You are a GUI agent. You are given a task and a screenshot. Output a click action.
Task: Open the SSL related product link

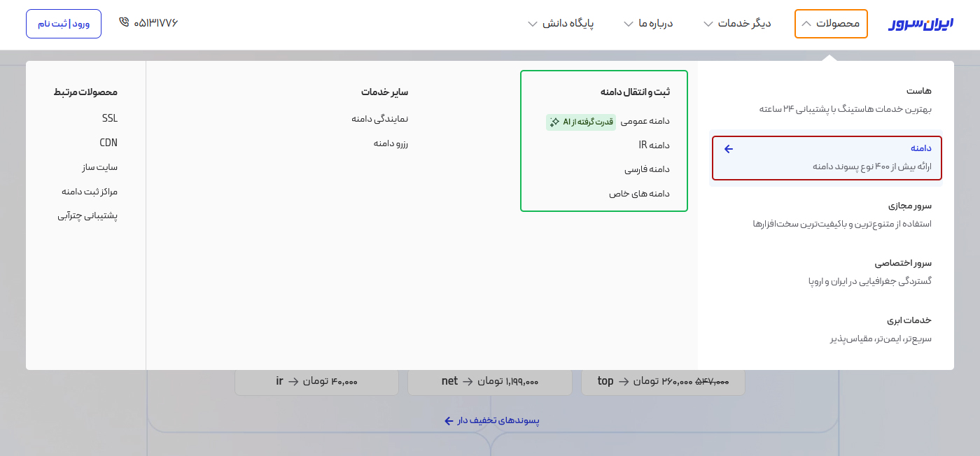click(x=110, y=118)
